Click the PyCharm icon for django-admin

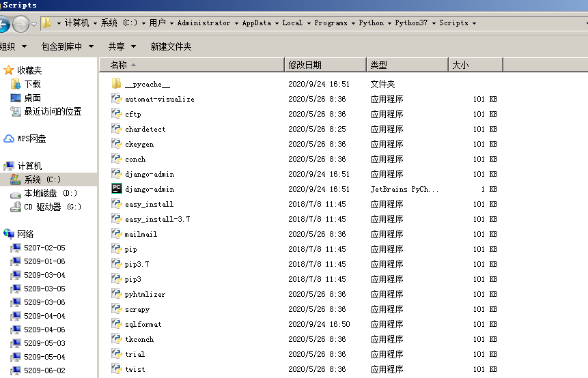click(117, 189)
